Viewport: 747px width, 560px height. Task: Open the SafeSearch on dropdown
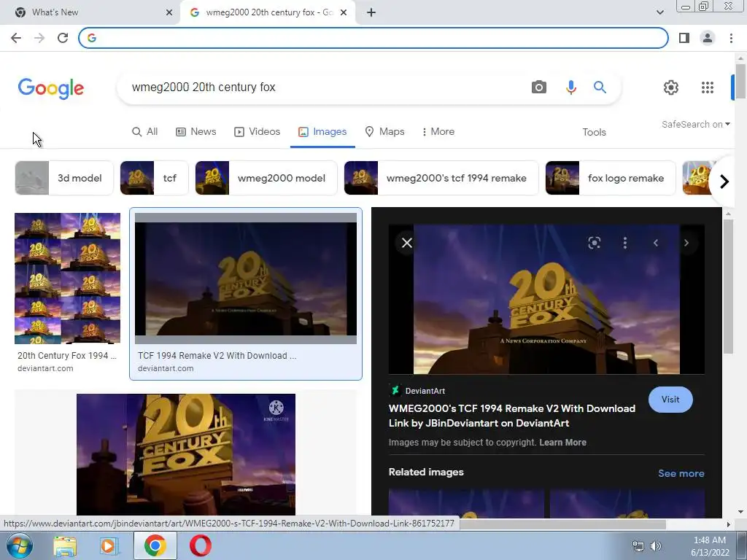tap(695, 124)
